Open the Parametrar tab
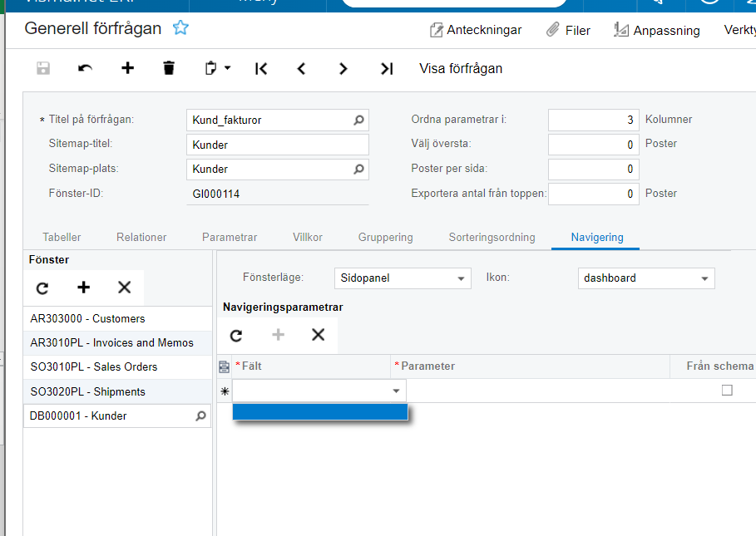Image resolution: width=756 pixels, height=536 pixels. click(230, 237)
